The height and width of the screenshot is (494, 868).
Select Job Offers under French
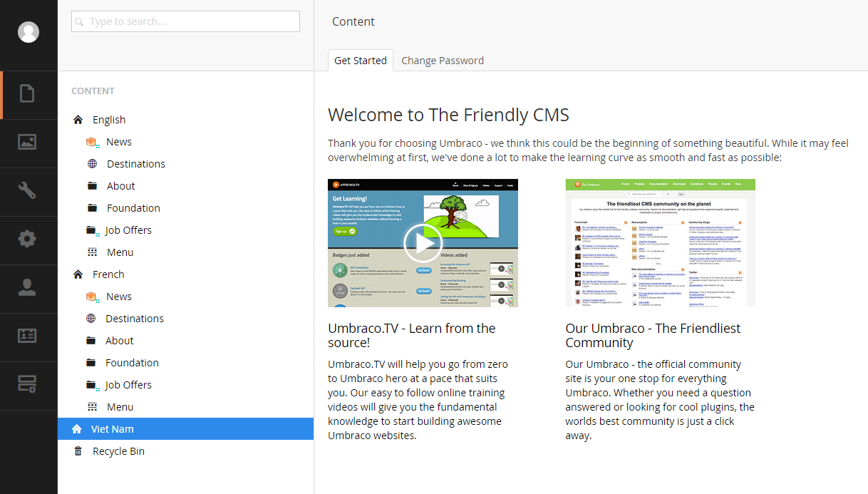(x=128, y=385)
